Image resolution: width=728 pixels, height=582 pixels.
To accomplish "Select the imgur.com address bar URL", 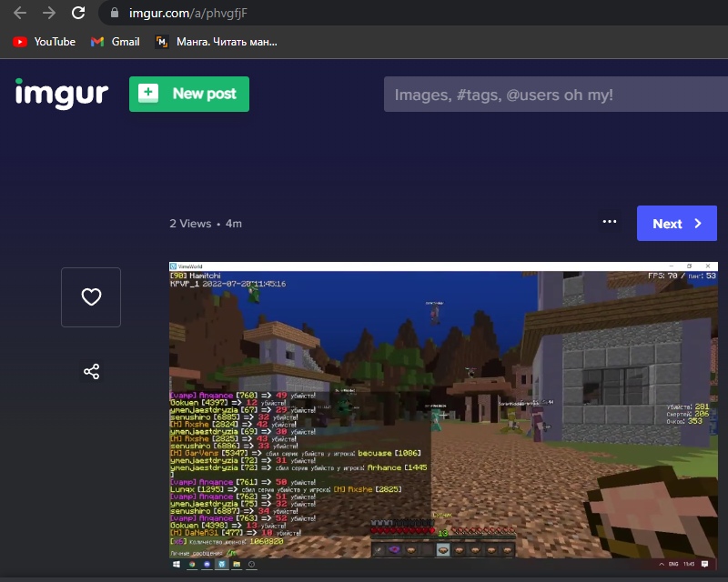I will click(187, 14).
